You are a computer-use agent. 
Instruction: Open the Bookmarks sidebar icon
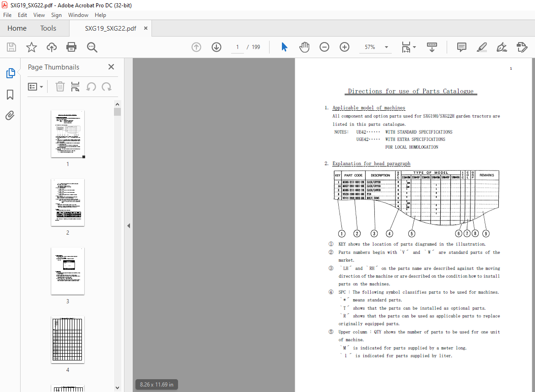pos(10,95)
